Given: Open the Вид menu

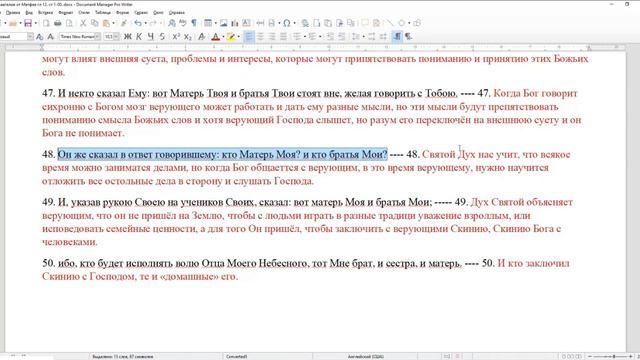Looking at the screenshot, I should [x=29, y=13].
